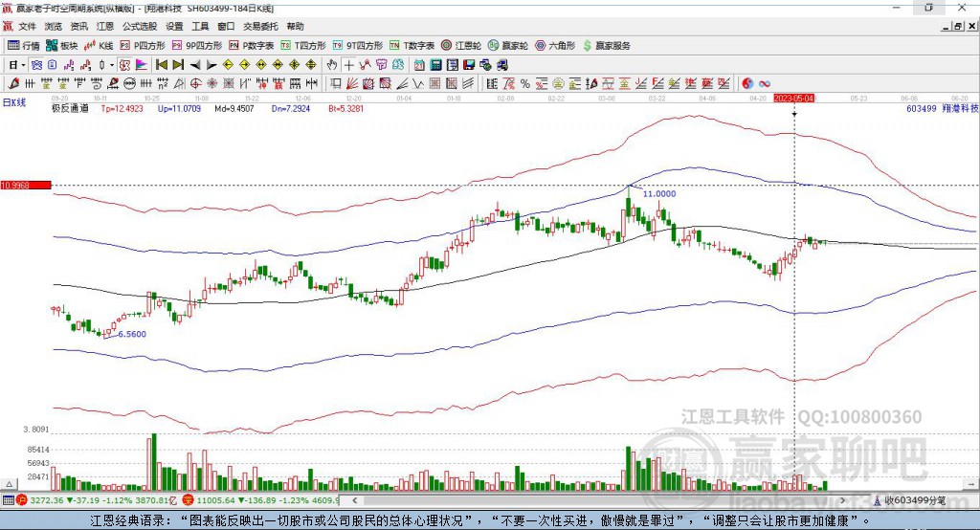Open the T数字表 number table

tap(412, 46)
